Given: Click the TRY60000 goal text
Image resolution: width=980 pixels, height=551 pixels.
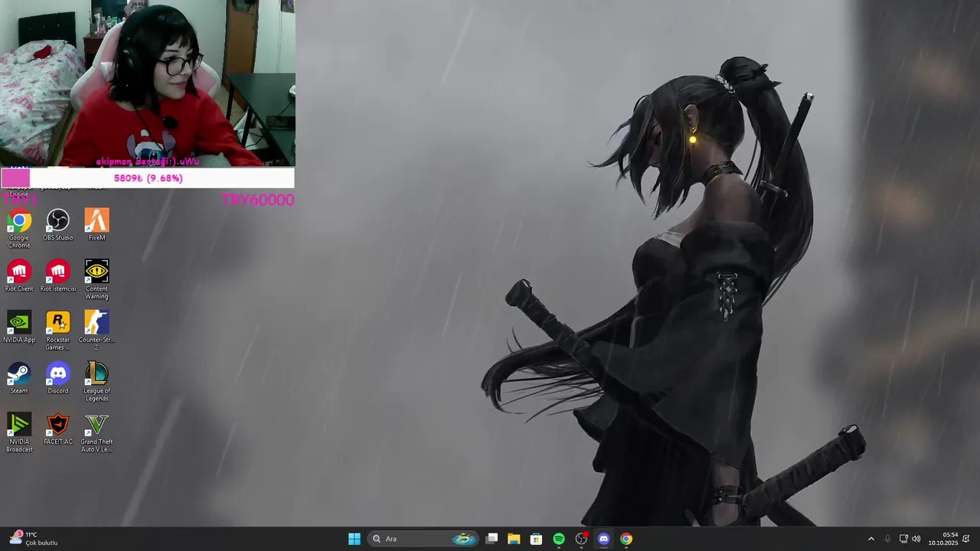Looking at the screenshot, I should click(x=258, y=200).
